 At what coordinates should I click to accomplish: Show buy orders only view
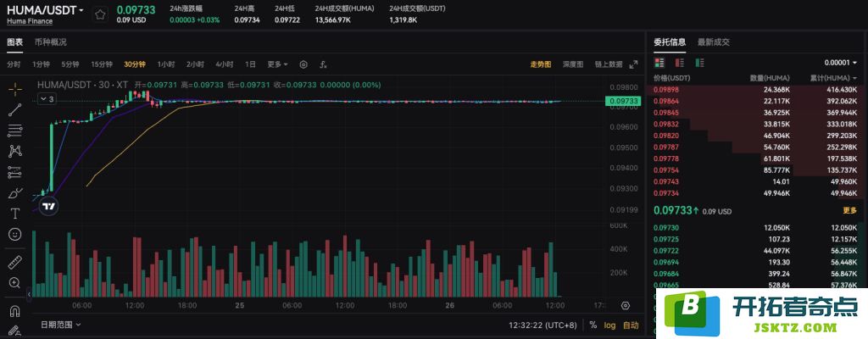pyautogui.click(x=699, y=63)
